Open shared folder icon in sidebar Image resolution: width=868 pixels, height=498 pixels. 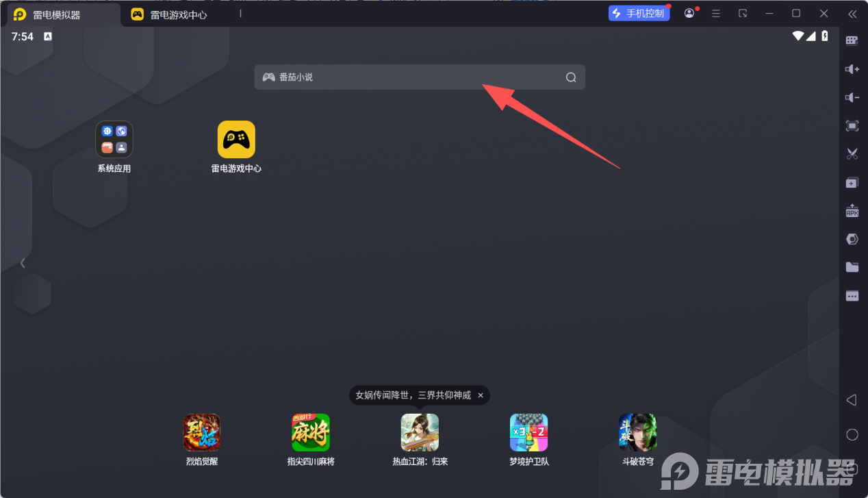tap(852, 267)
